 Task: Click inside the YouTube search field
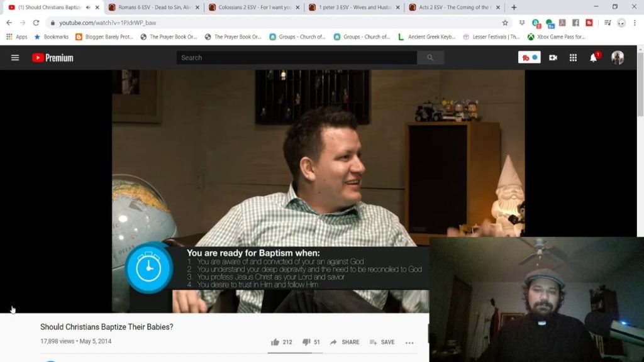pyautogui.click(x=296, y=58)
